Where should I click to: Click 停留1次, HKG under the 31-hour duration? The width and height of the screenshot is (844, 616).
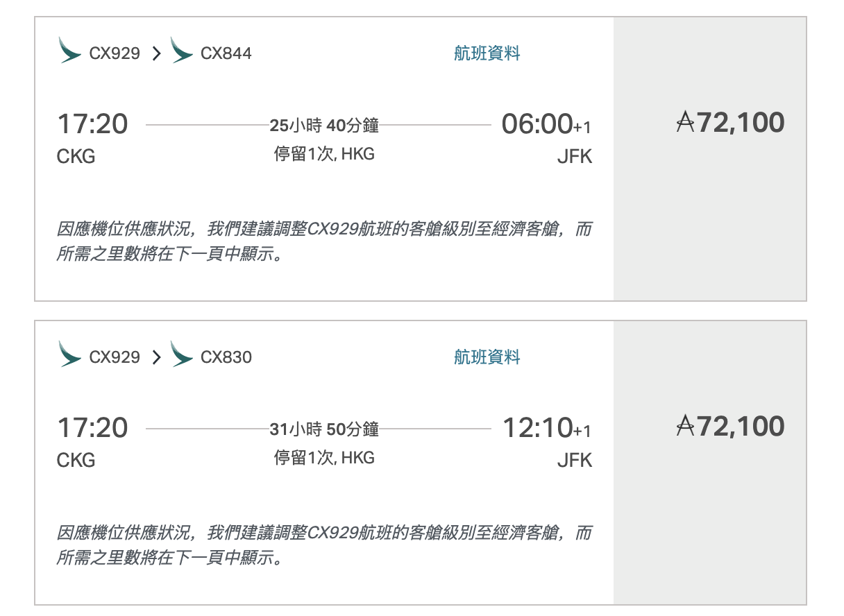click(x=324, y=458)
